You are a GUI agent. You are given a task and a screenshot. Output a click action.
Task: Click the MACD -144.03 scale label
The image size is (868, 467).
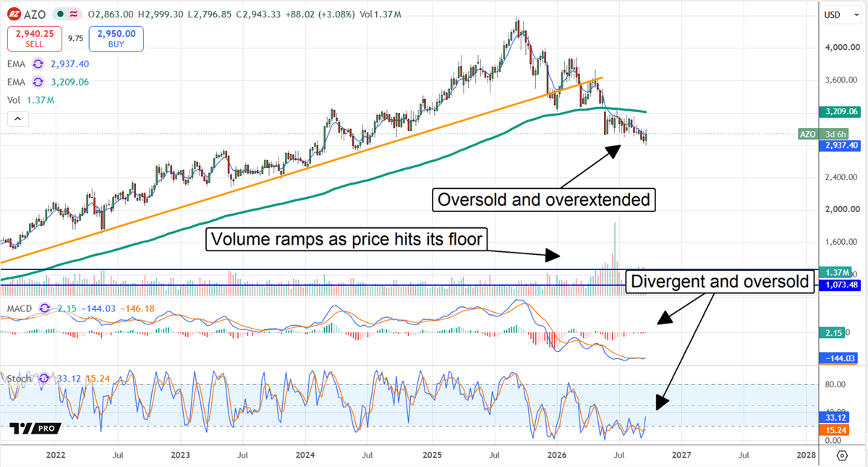(x=840, y=358)
